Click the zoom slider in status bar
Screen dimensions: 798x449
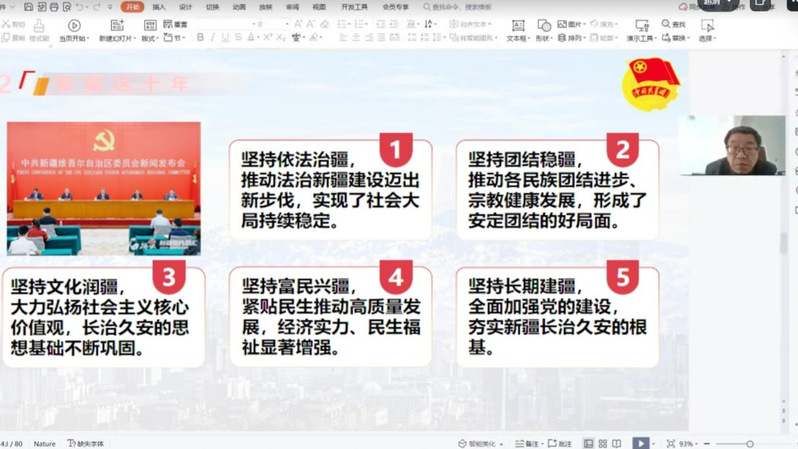click(x=749, y=443)
